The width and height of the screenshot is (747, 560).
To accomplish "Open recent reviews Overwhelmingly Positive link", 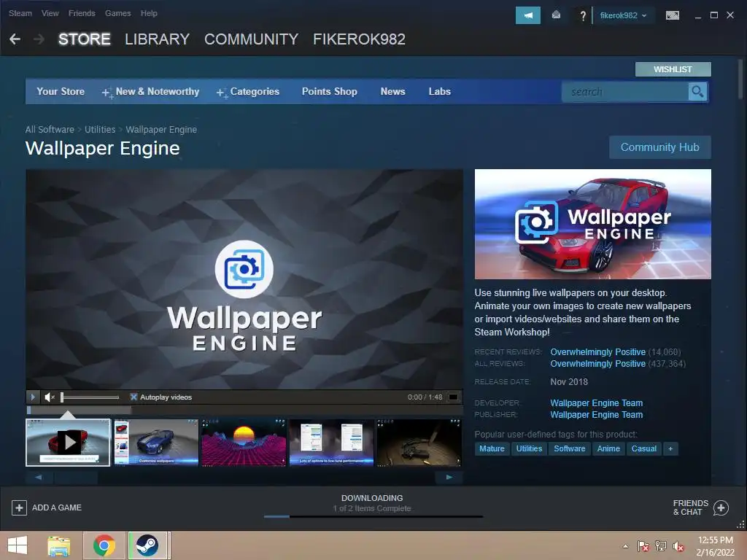I will point(598,352).
